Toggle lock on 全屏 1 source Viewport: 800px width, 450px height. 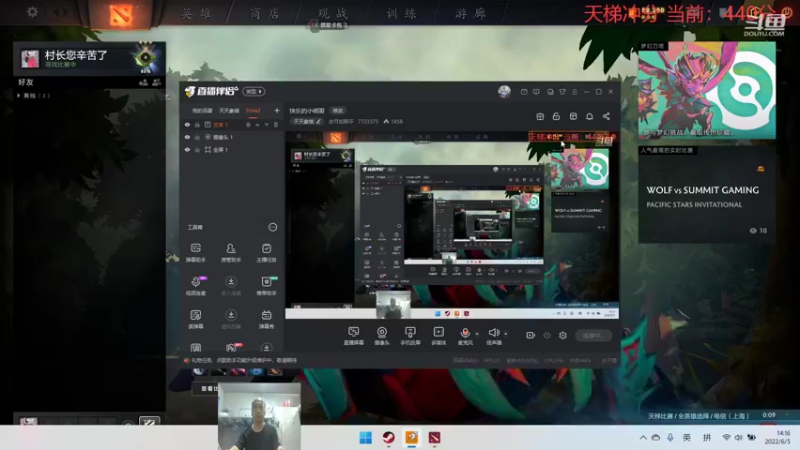[197, 149]
